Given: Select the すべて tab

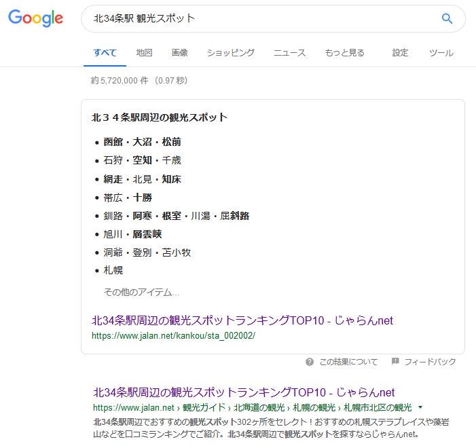Looking at the screenshot, I should pos(105,53).
